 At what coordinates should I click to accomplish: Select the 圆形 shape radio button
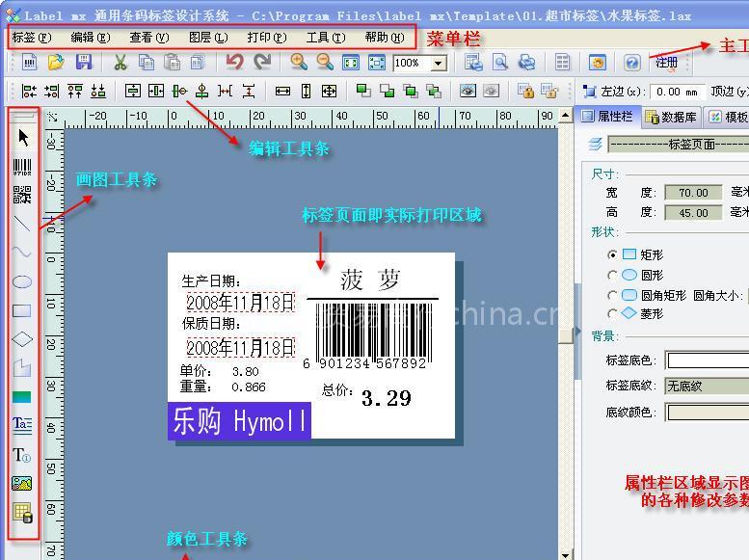click(612, 276)
